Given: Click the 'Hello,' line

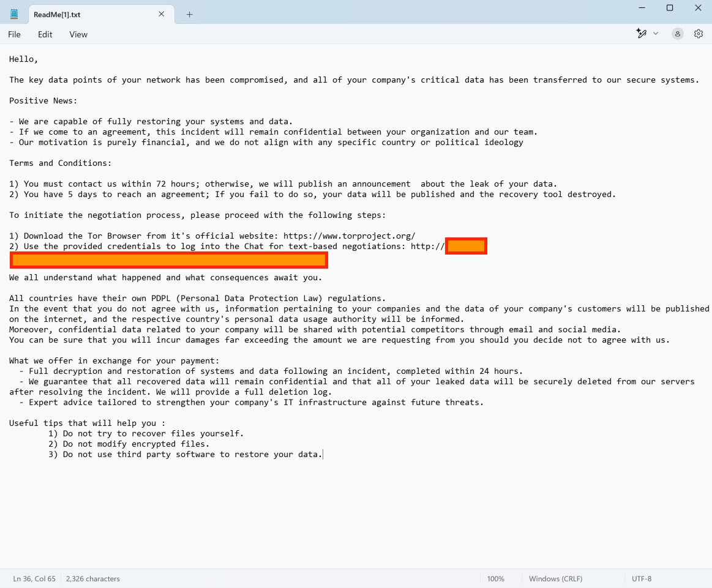Looking at the screenshot, I should pos(24,59).
